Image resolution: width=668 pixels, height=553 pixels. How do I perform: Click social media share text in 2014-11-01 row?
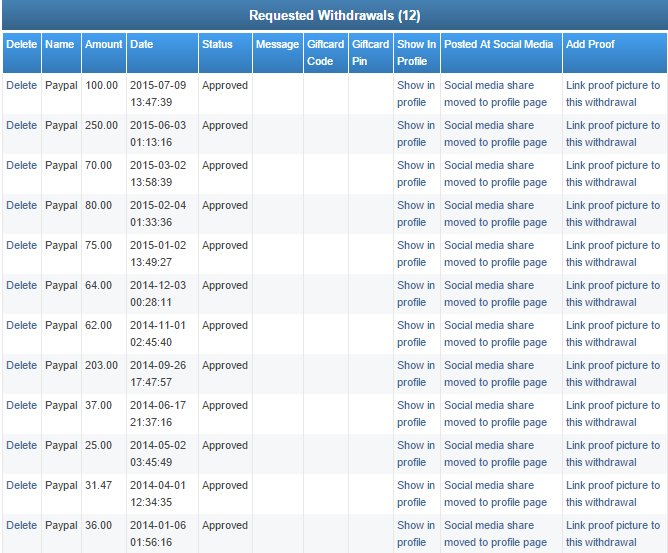coord(495,334)
